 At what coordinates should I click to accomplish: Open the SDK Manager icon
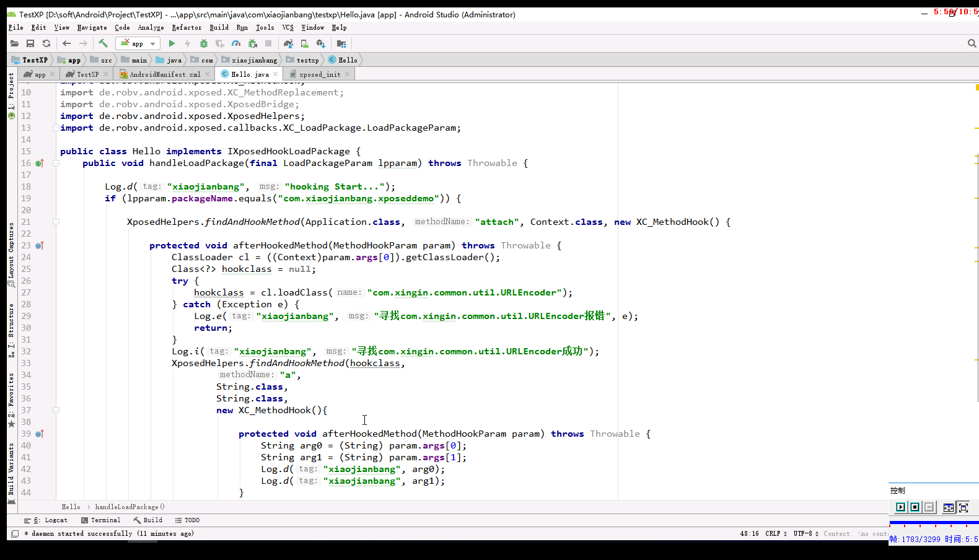321,43
